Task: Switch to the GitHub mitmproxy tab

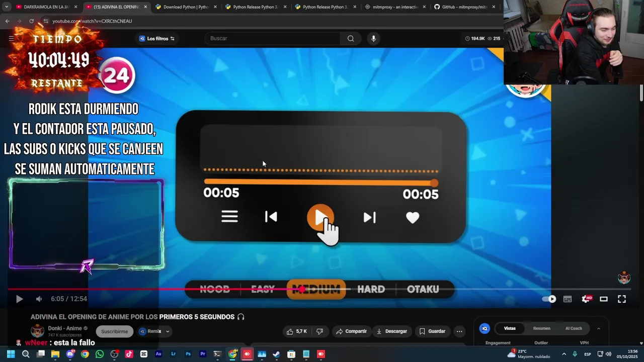Action: [x=464, y=7]
